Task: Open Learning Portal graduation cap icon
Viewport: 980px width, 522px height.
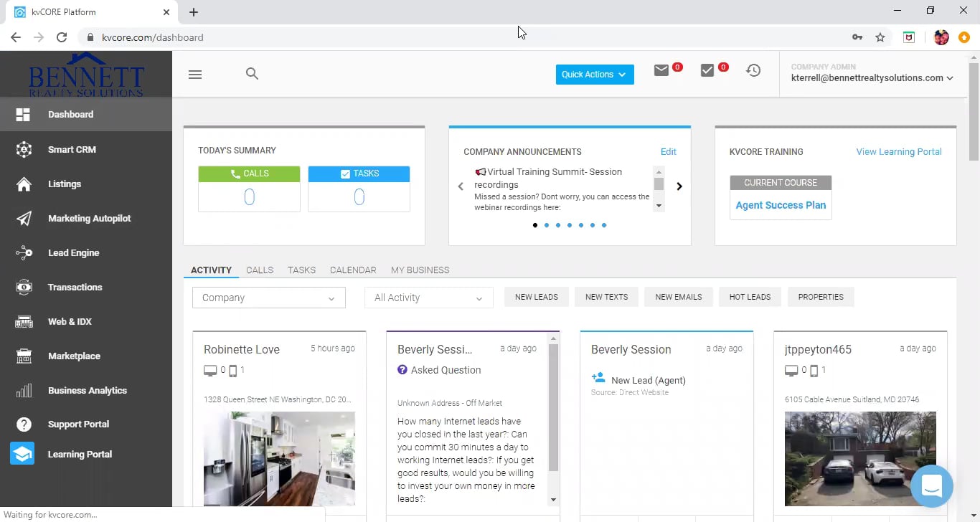Action: coord(22,454)
